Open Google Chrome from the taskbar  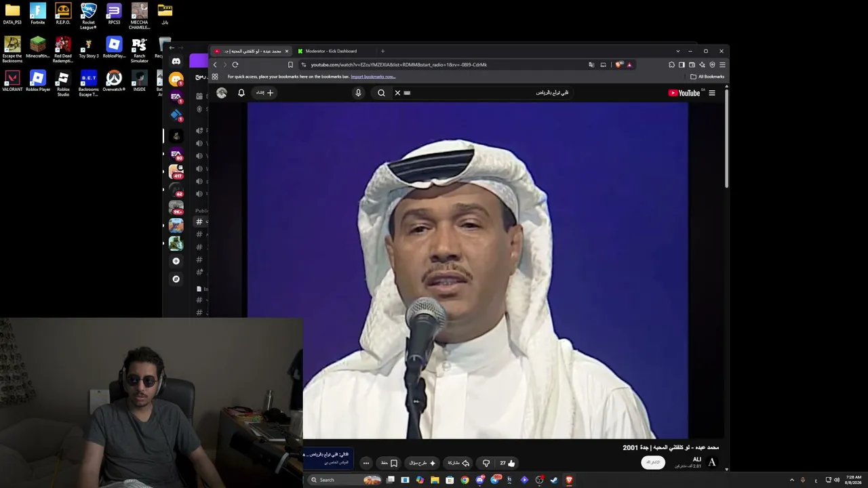click(x=465, y=480)
